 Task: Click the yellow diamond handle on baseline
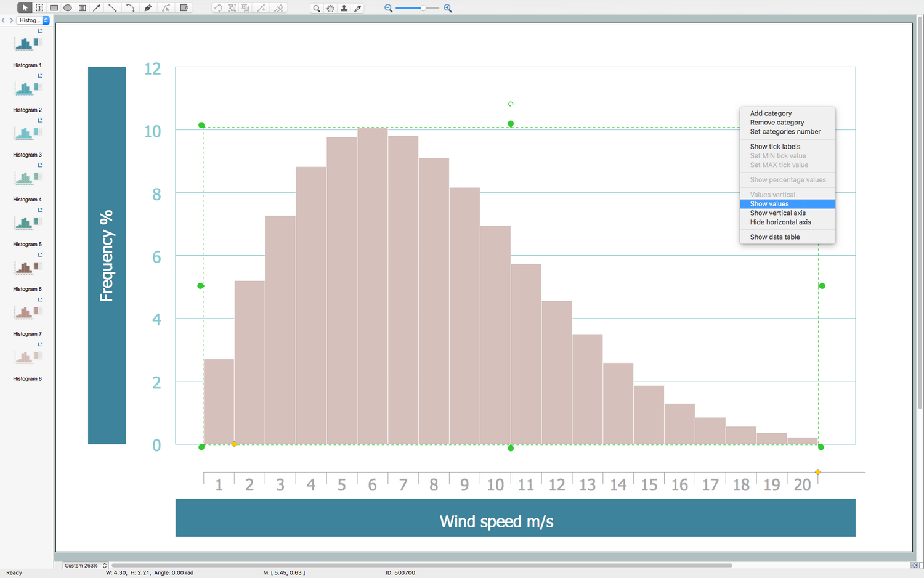[234, 444]
